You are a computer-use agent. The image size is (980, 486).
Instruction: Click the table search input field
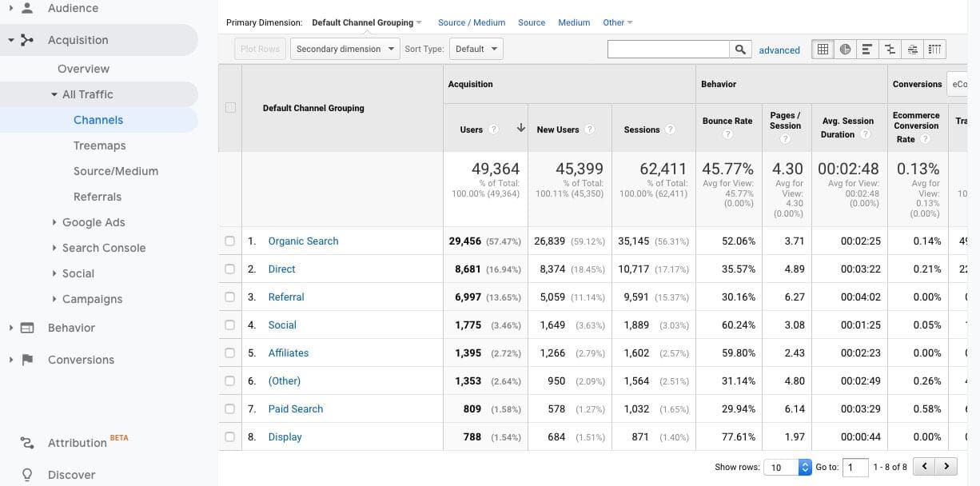coord(669,49)
